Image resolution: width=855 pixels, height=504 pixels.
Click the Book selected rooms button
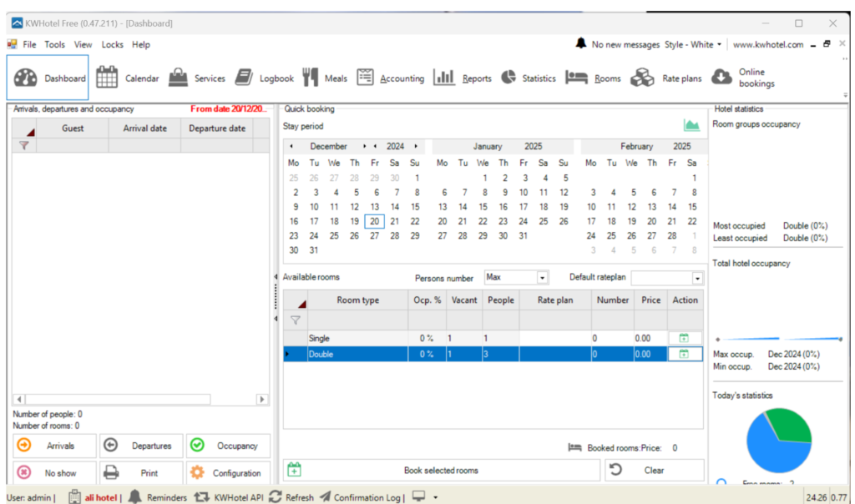(441, 470)
